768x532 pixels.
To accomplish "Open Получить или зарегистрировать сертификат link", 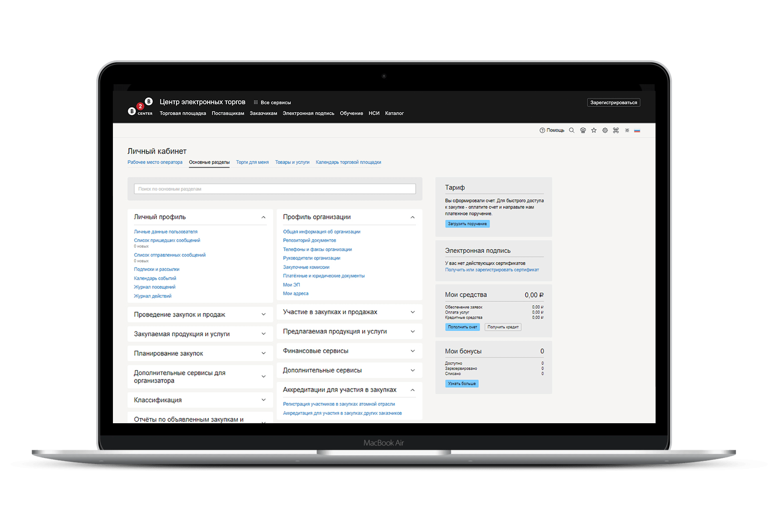I will click(x=492, y=270).
